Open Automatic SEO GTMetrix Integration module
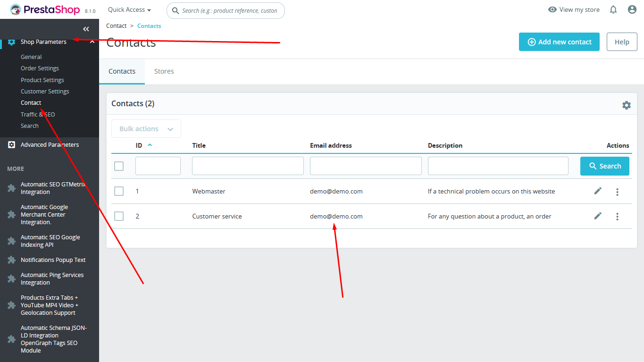 coord(53,188)
